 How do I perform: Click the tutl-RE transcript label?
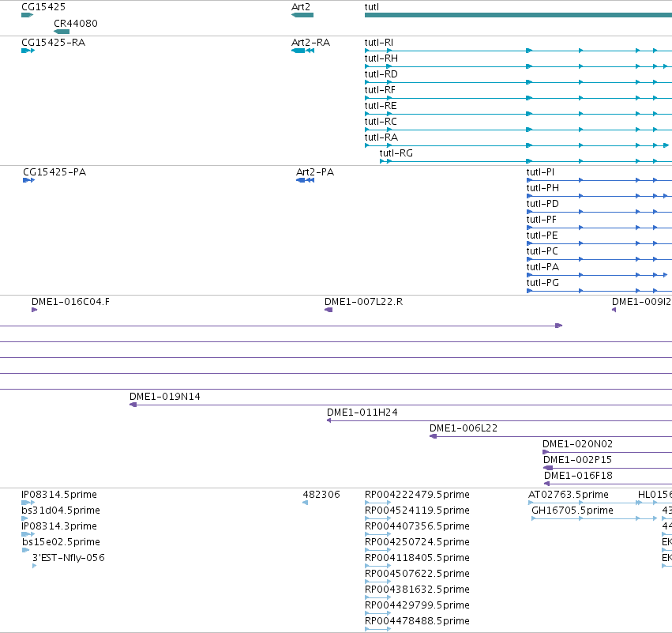click(x=381, y=106)
